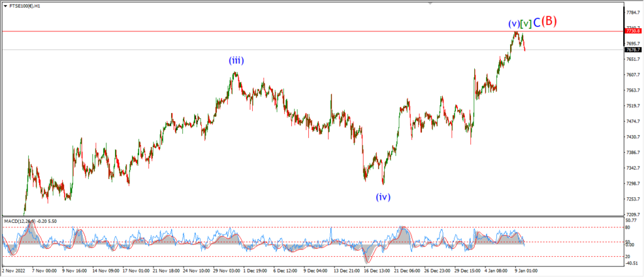Select the blue (v) wave label
The image size is (644, 277).
pos(514,24)
